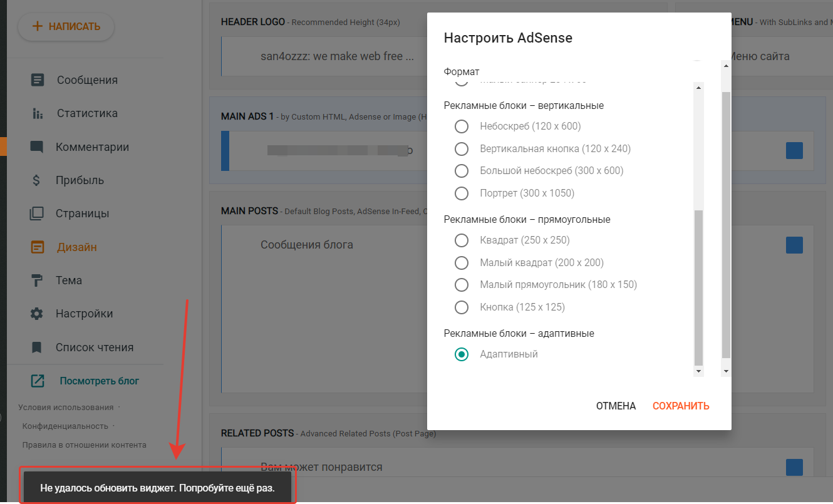Click the Дизайн layout icon

tap(38, 247)
